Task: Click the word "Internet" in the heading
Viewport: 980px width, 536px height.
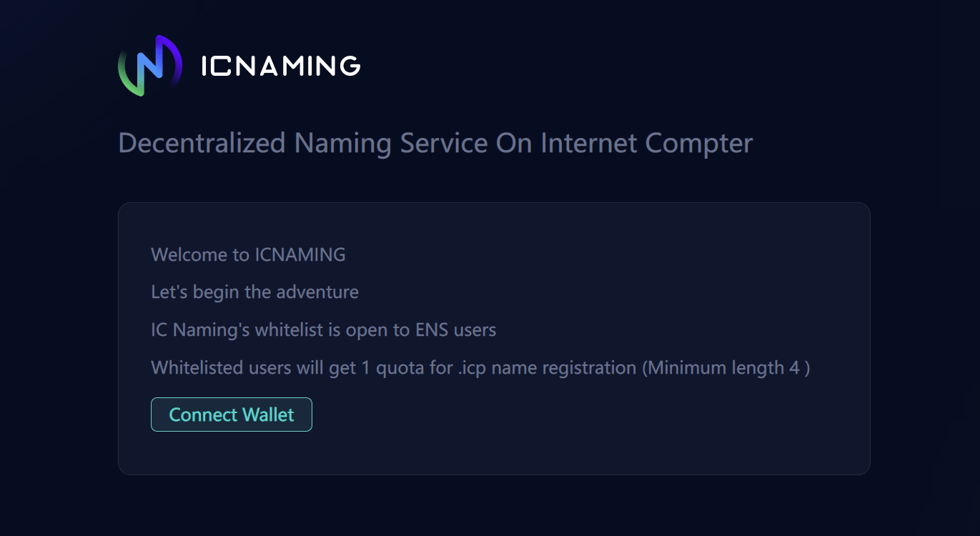Action: point(589,143)
